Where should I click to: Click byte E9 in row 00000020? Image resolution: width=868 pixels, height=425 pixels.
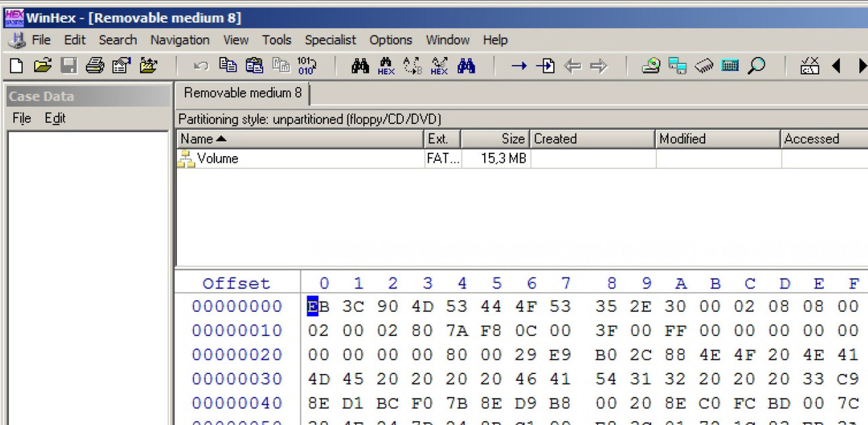point(560,355)
